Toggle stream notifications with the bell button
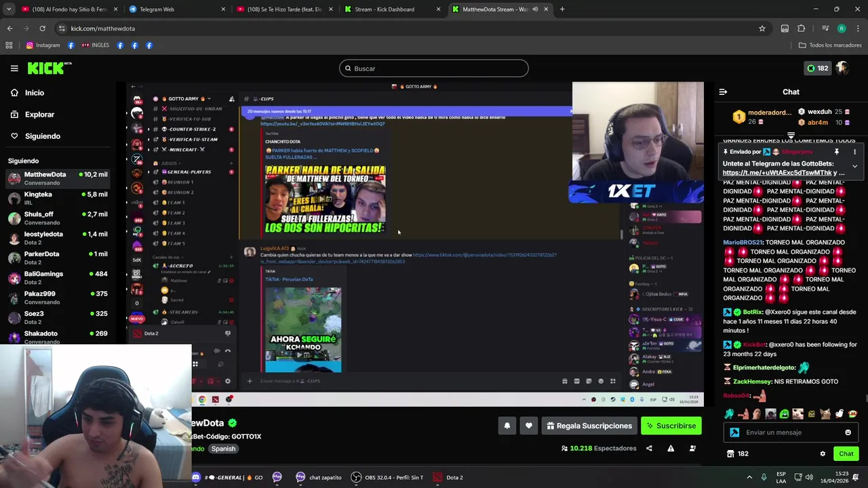 507,426
